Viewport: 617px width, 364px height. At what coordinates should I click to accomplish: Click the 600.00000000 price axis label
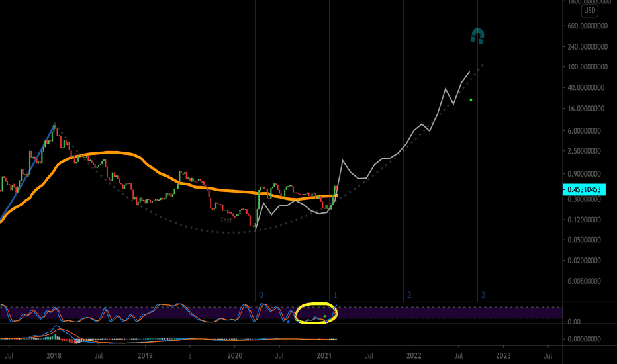coord(587,26)
